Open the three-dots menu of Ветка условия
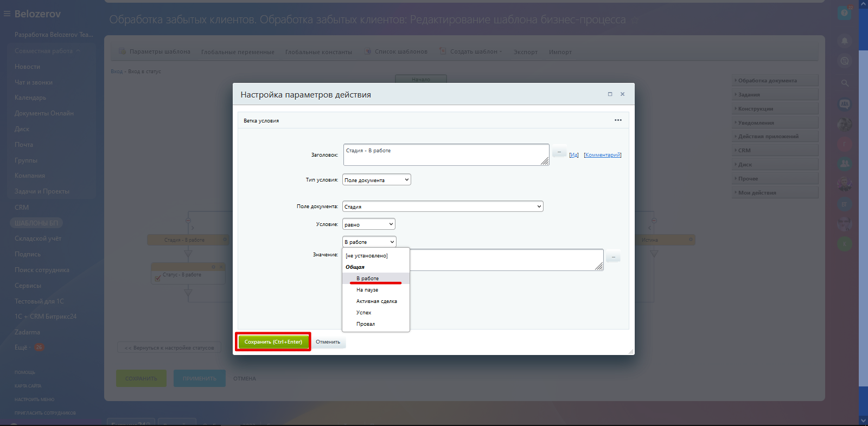 click(618, 120)
